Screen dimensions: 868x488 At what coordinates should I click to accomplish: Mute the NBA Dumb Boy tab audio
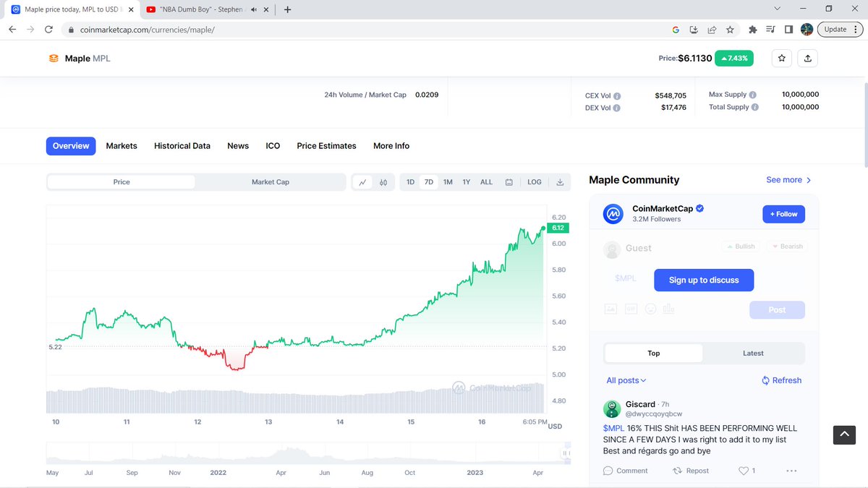pos(253,9)
